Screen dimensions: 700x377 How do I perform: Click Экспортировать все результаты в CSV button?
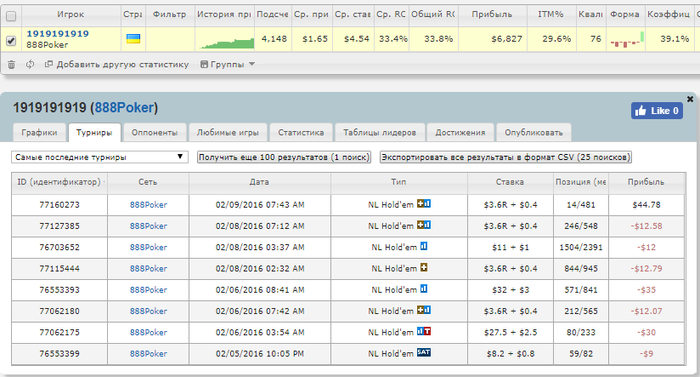coord(506,157)
